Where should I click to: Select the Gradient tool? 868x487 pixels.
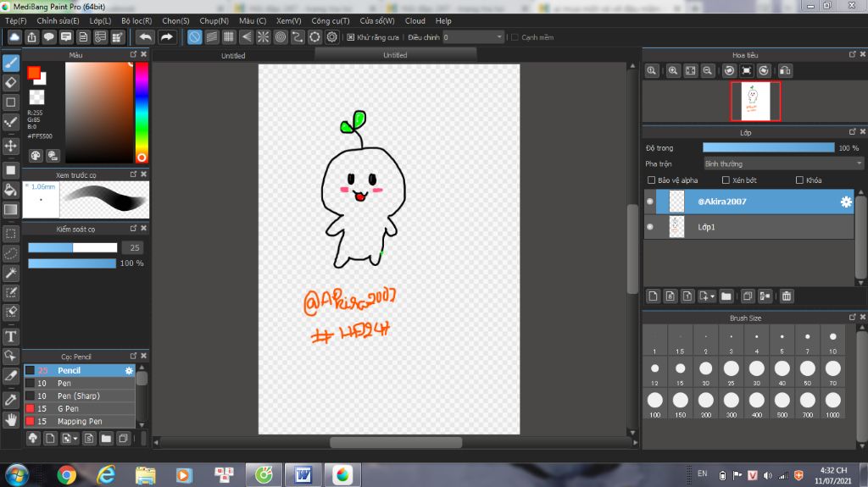tap(11, 209)
